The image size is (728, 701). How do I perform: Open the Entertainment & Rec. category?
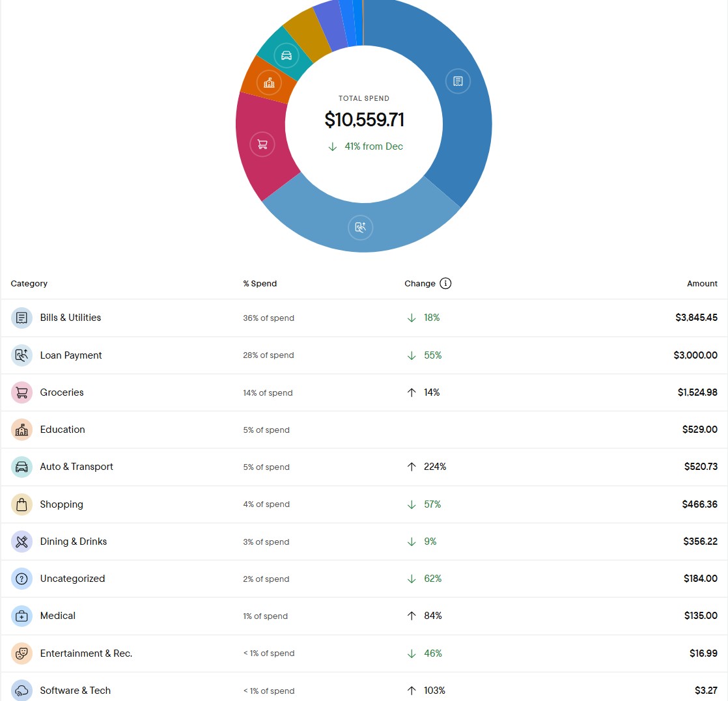tap(364, 653)
